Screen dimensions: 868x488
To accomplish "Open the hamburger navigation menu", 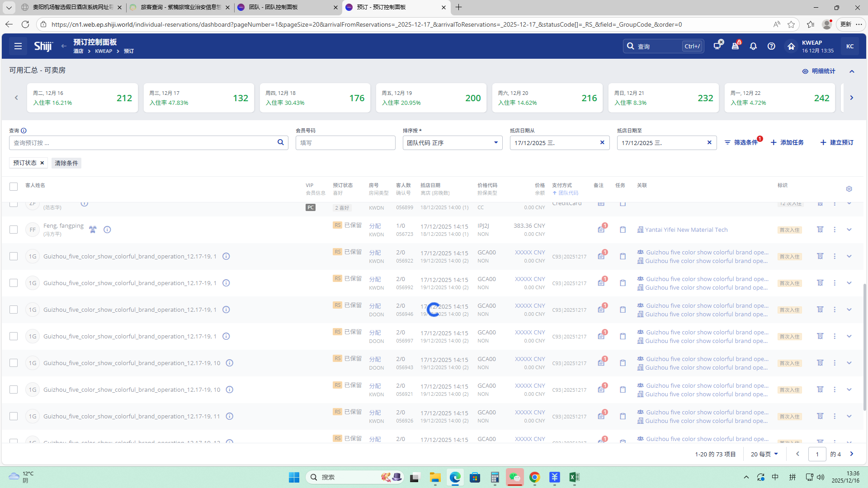I will pos(18,46).
